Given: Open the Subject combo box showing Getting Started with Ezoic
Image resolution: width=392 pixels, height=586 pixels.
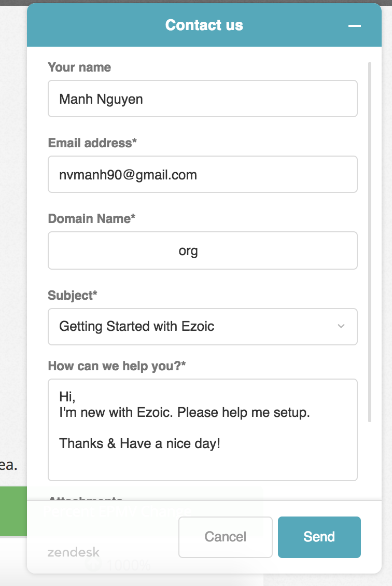Looking at the screenshot, I should tap(203, 327).
